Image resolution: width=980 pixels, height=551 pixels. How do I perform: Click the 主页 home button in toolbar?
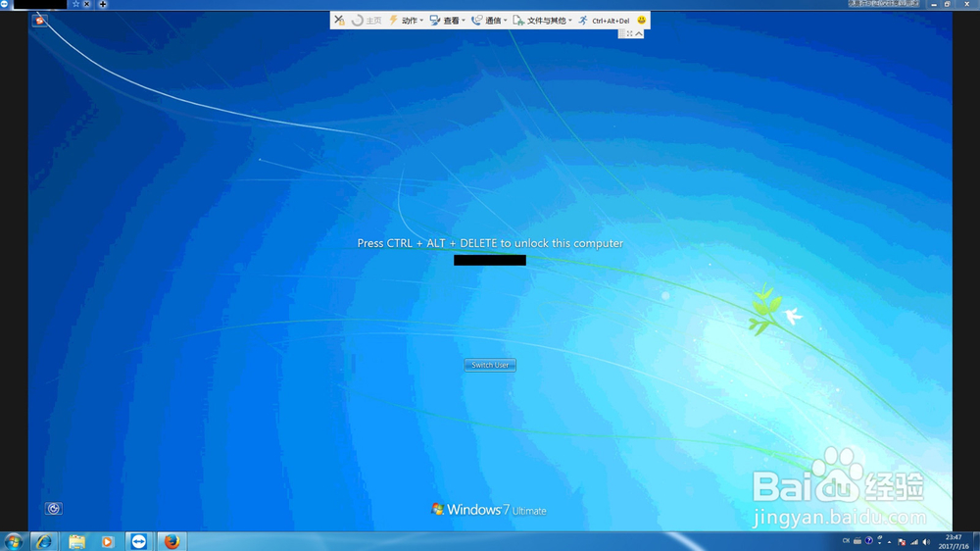[367, 21]
